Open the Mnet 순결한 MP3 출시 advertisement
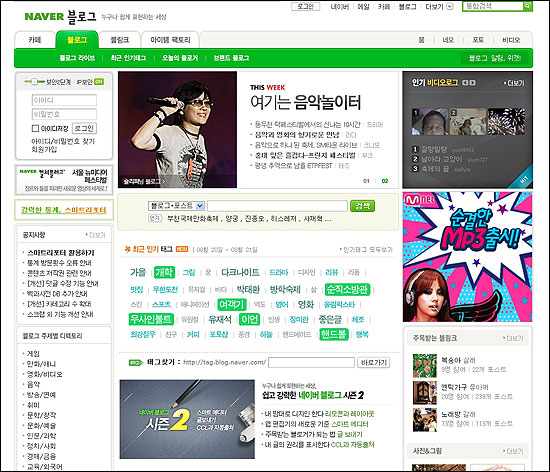The image size is (550, 472). [x=468, y=257]
